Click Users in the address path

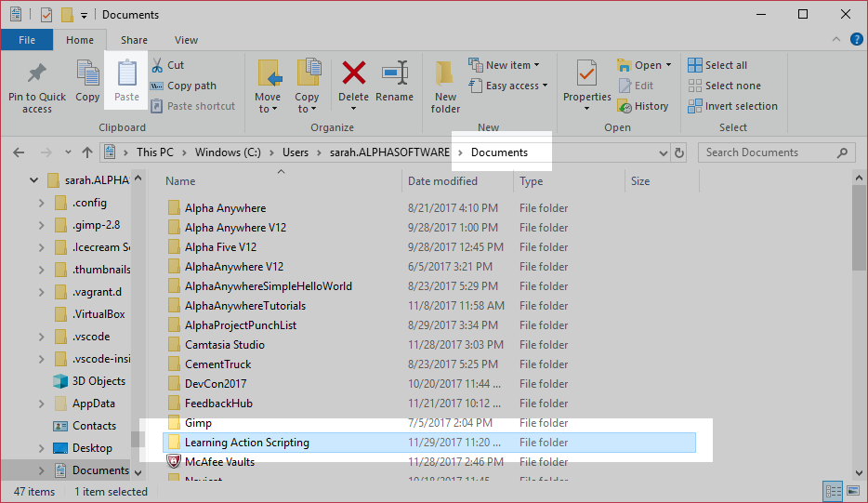click(x=295, y=152)
